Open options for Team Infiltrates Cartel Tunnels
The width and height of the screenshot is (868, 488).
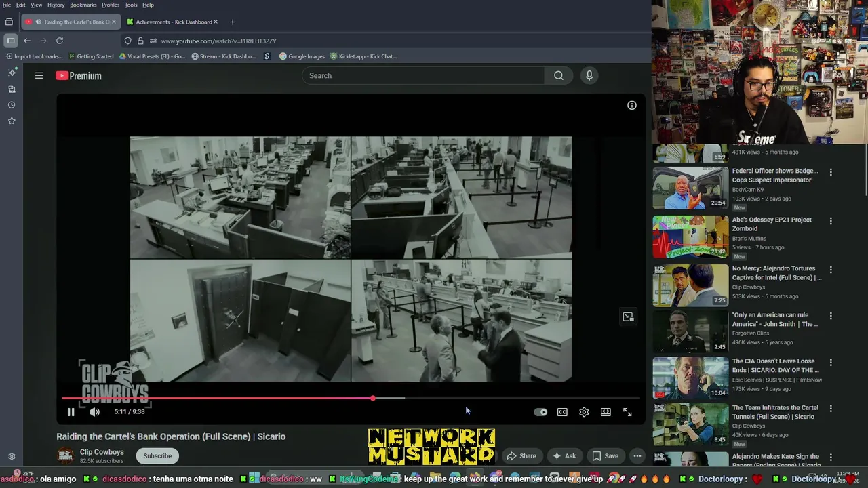[x=831, y=409]
